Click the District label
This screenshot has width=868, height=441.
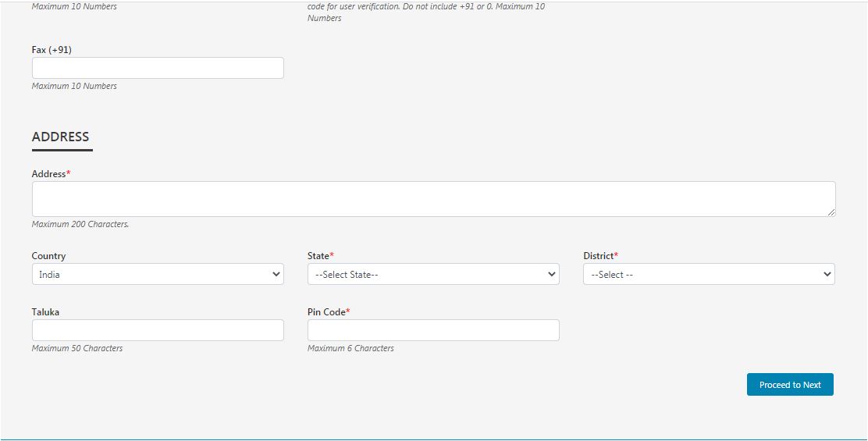click(x=600, y=256)
